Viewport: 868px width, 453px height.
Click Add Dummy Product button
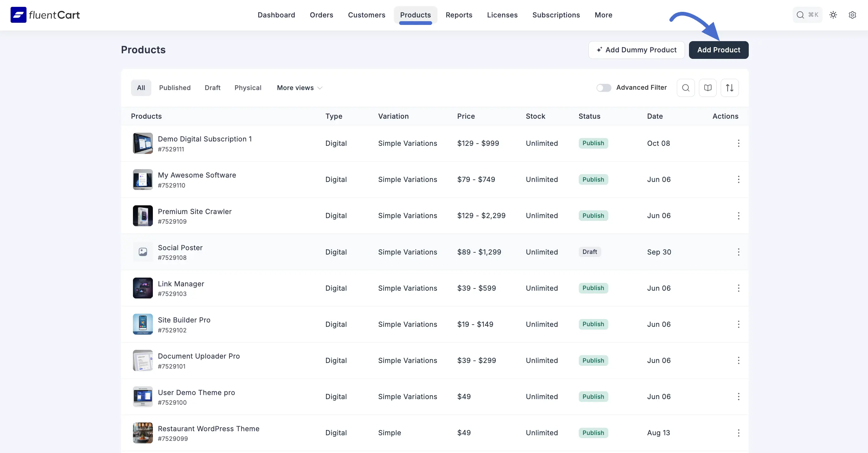tap(636, 50)
